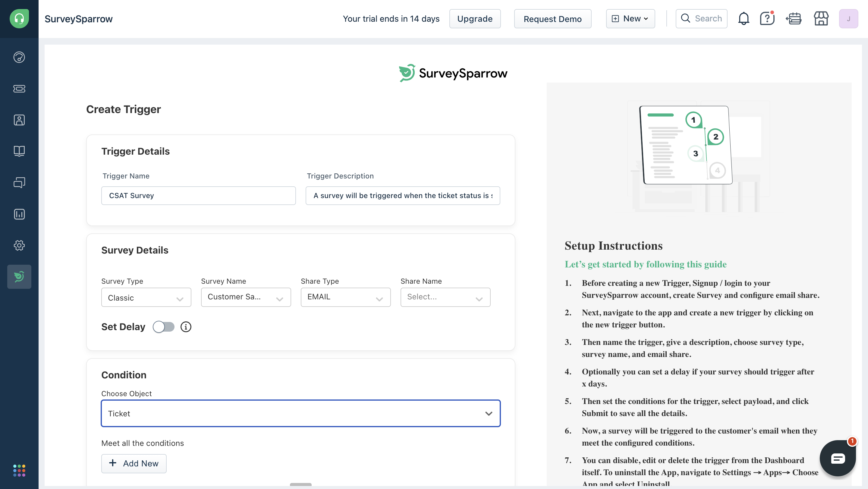Open the Share Name dropdown
868x489 pixels.
[445, 297]
